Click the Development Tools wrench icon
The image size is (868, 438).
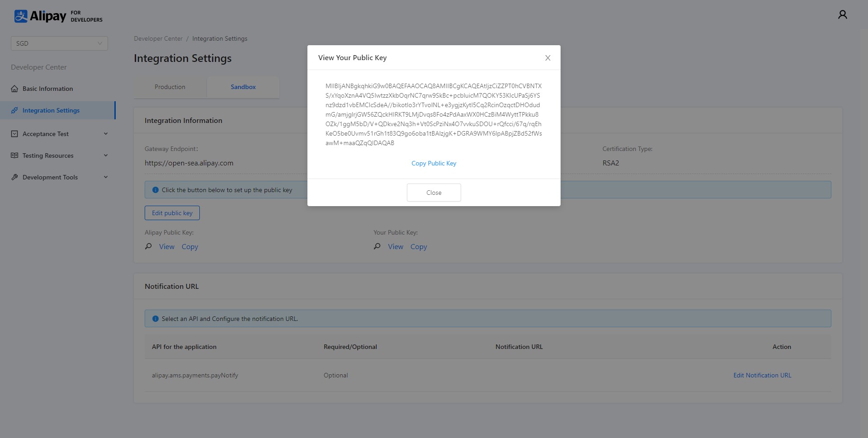(x=14, y=177)
